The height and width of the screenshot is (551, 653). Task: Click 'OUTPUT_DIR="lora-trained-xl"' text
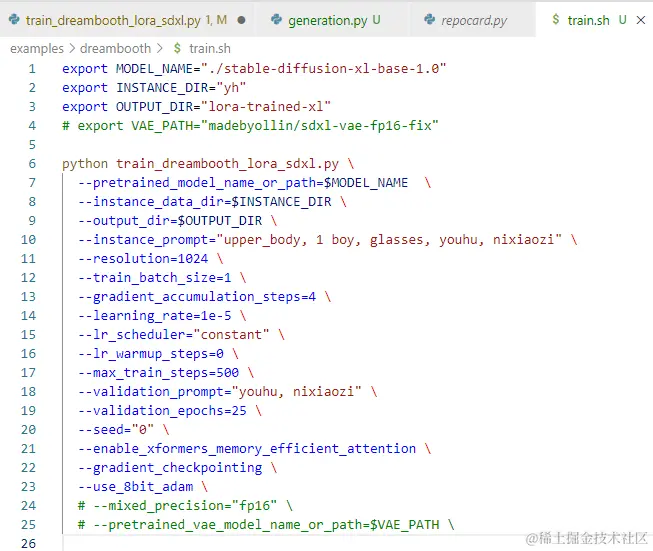point(223,107)
